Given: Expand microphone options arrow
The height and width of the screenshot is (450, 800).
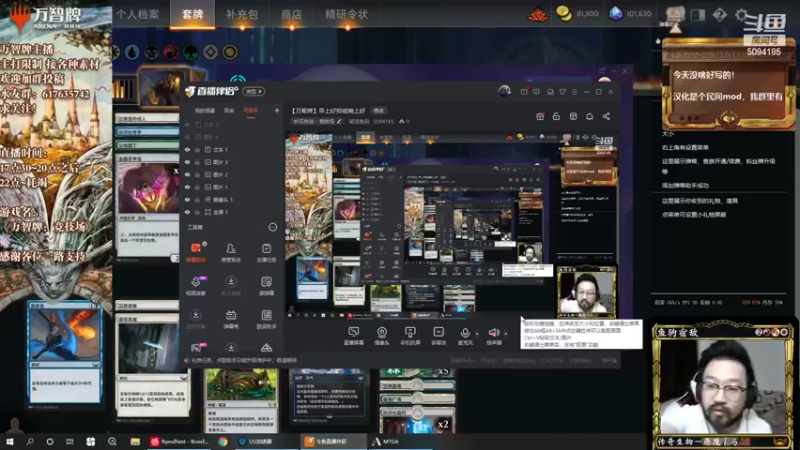Looking at the screenshot, I should point(477,334).
